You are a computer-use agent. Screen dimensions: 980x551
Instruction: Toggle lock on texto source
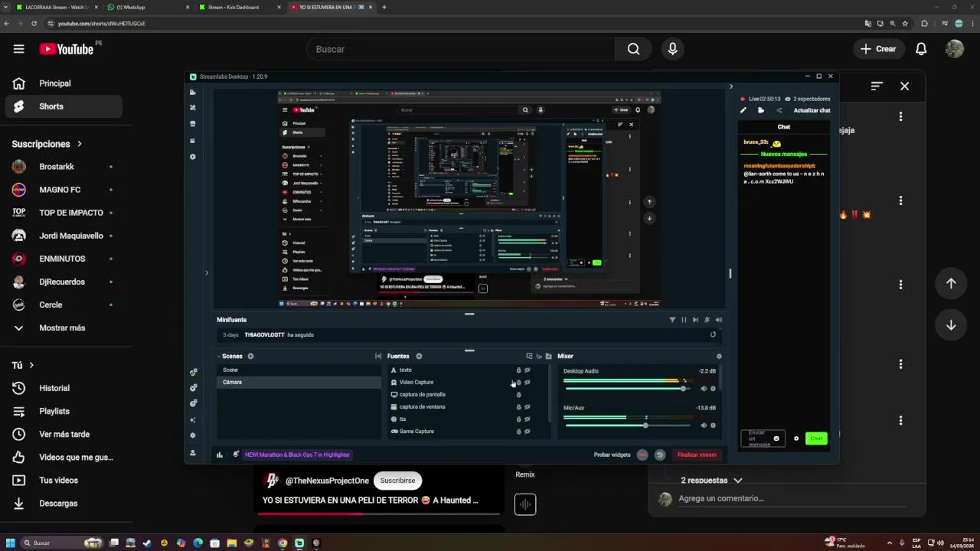(x=518, y=370)
